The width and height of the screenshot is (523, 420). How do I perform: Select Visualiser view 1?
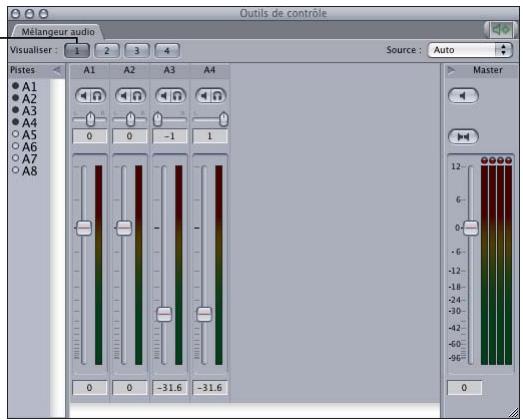click(77, 51)
